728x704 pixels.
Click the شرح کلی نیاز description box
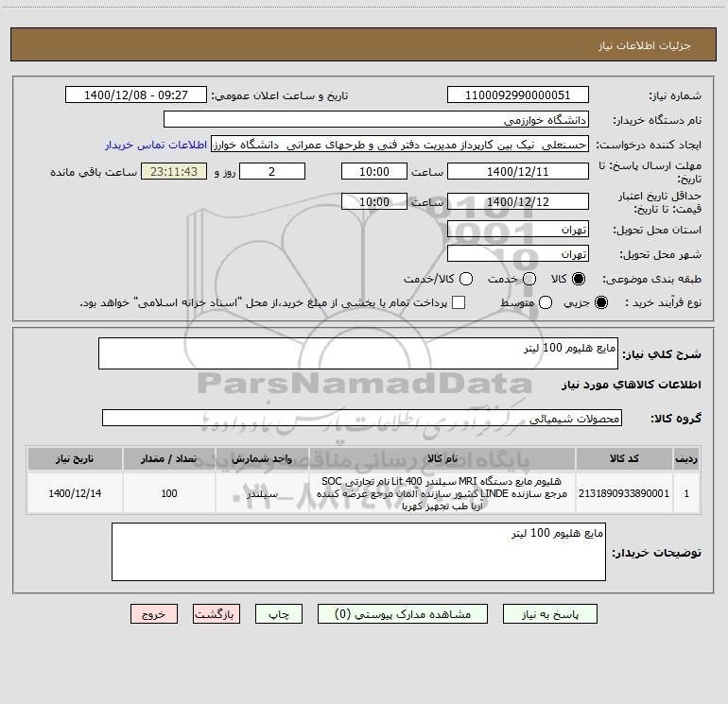click(358, 353)
